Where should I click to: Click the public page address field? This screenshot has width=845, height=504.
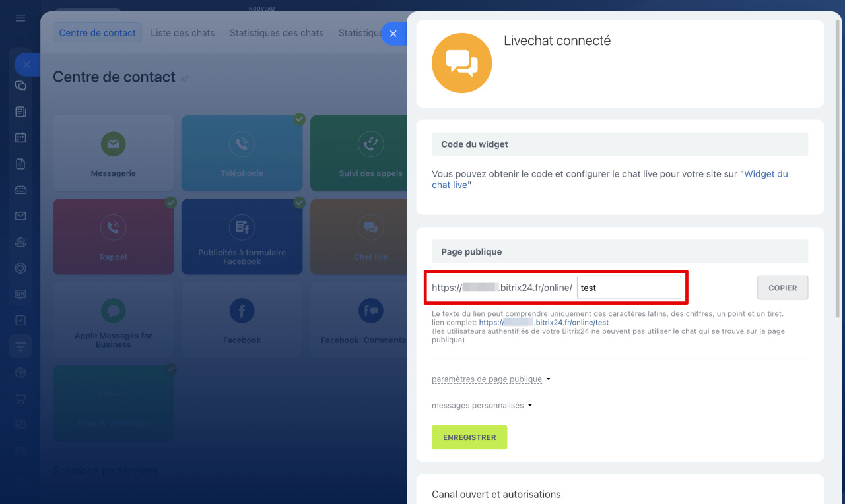[629, 288]
